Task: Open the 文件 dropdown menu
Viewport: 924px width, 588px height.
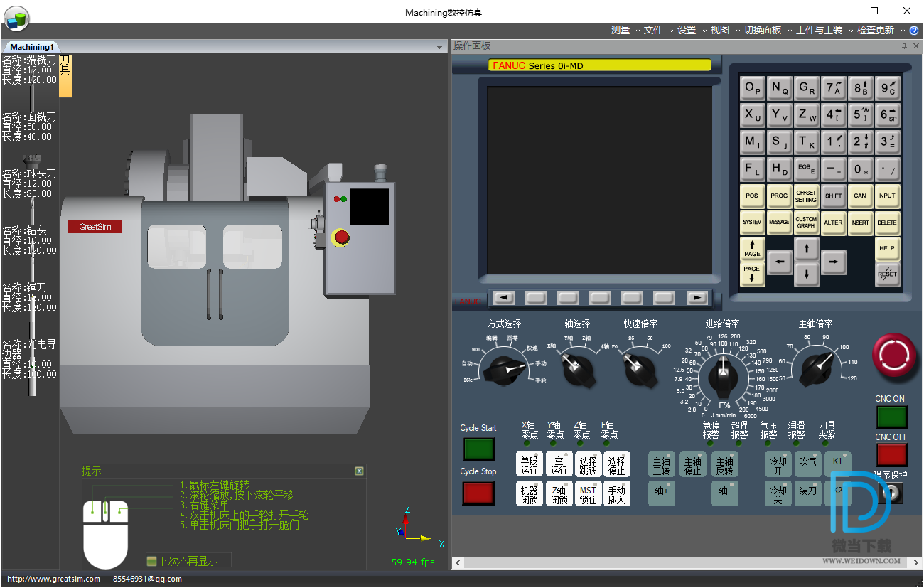Action: [x=658, y=31]
